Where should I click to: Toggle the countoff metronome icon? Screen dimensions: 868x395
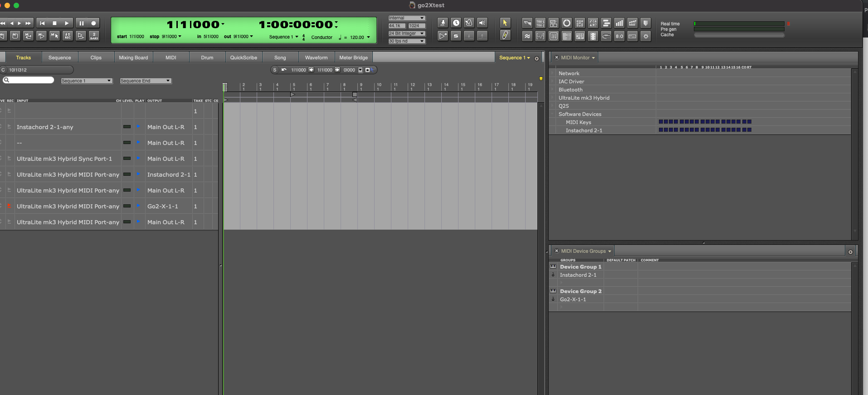[x=469, y=23]
